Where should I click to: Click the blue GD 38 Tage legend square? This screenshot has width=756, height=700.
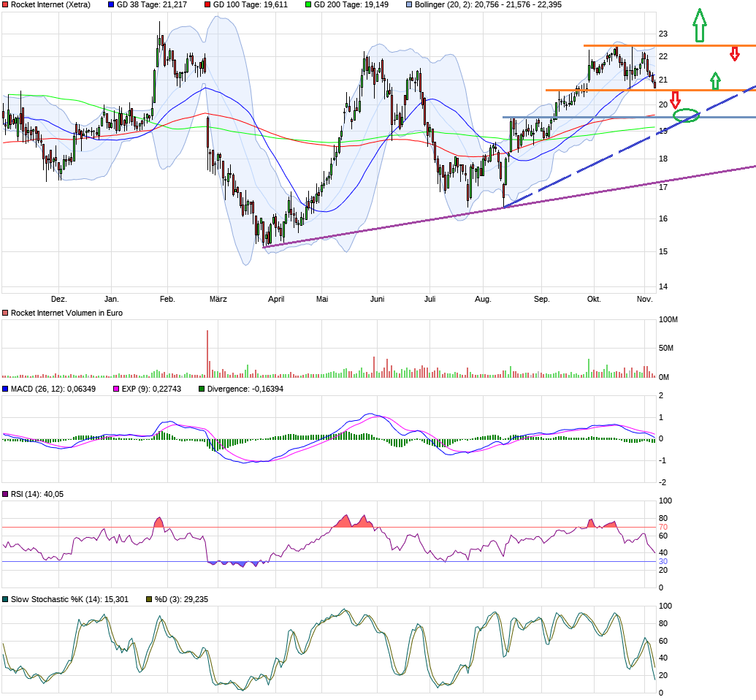[110, 5]
